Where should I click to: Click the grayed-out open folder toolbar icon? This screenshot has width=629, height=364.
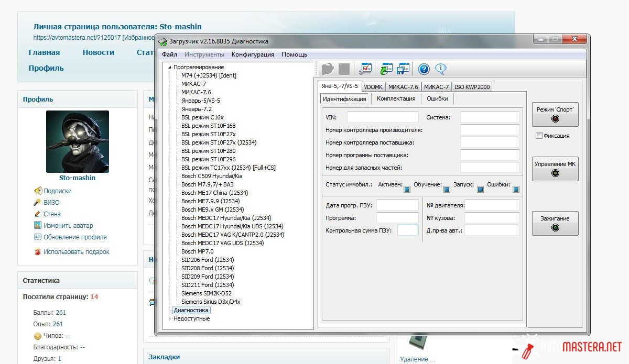[x=328, y=69]
